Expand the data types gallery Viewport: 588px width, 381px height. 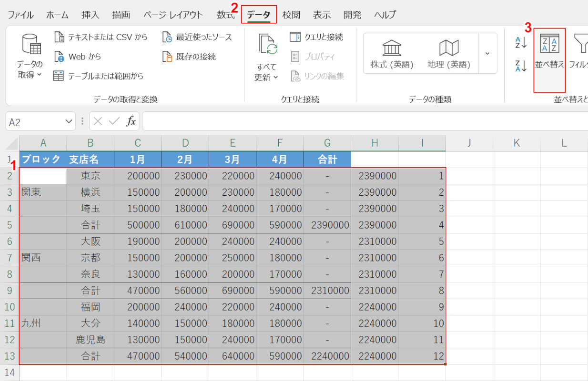(487, 53)
